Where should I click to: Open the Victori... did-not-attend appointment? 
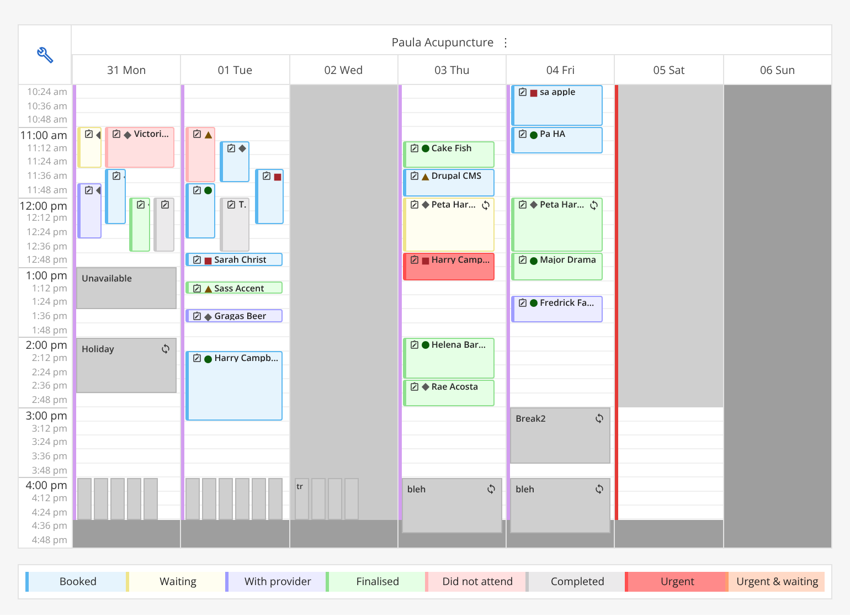point(140,147)
